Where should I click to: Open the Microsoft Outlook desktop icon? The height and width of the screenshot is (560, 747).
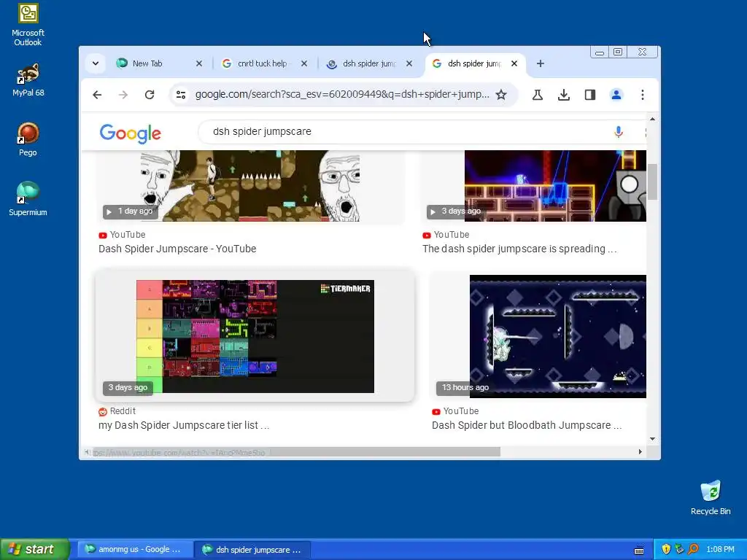(x=28, y=25)
